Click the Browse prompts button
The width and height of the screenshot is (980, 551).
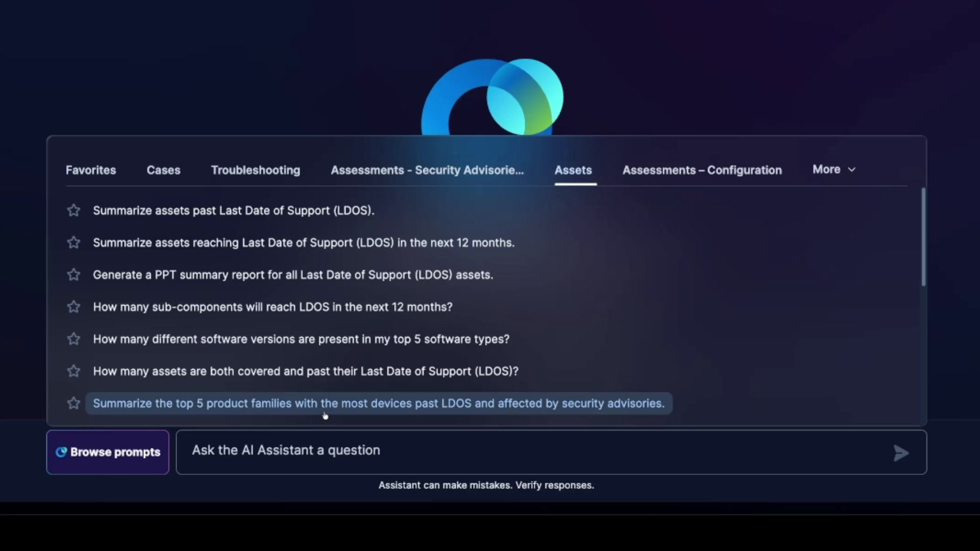coord(108,452)
